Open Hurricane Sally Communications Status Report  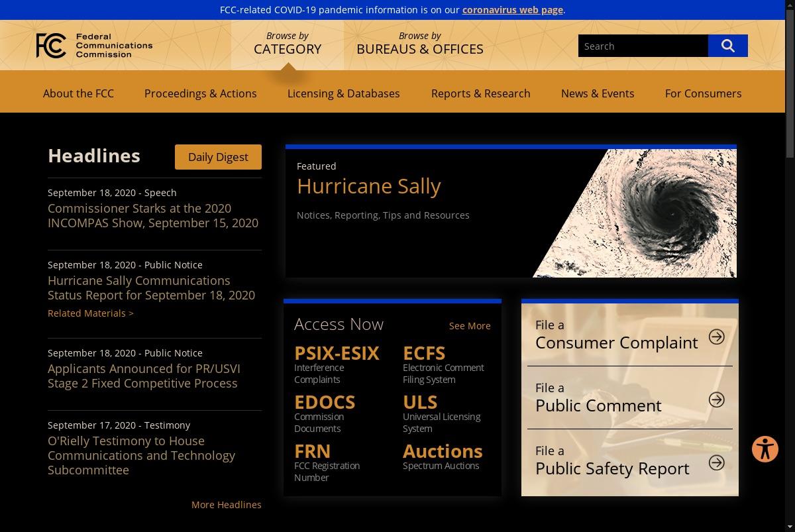[x=151, y=288]
